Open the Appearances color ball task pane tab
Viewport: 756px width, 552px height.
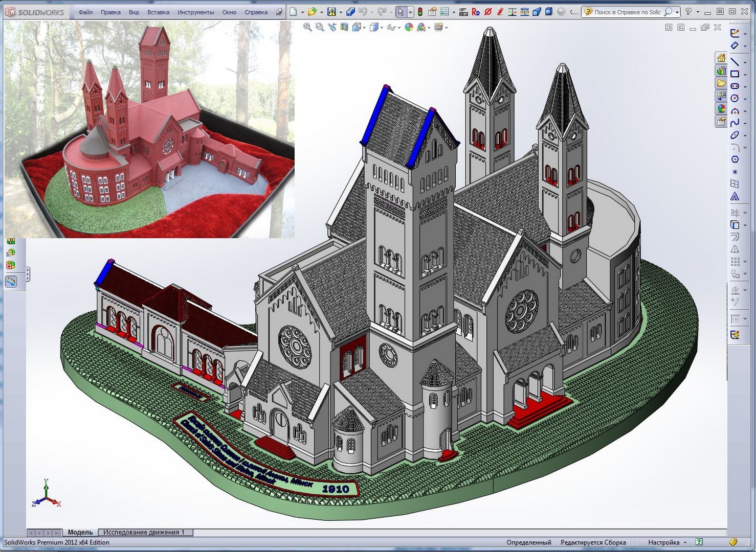pyautogui.click(x=721, y=108)
